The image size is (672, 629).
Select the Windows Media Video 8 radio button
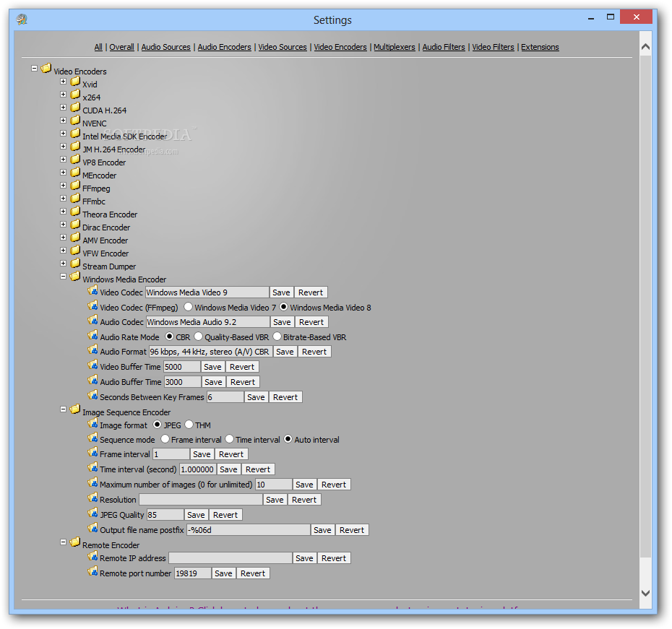(284, 307)
